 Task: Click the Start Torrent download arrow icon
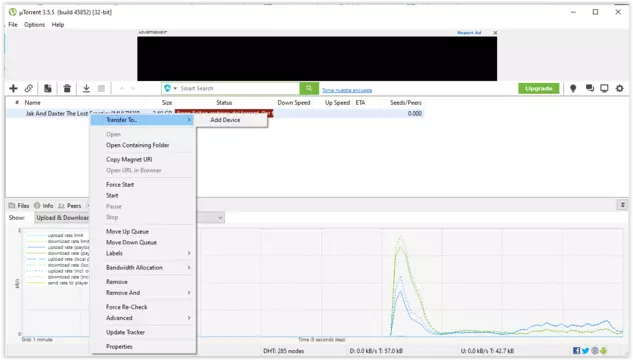86,88
